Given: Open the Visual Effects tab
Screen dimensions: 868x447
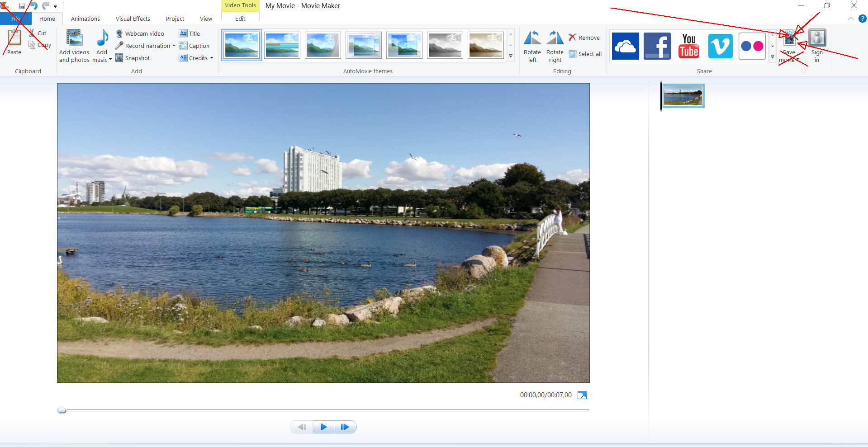Looking at the screenshot, I should pyautogui.click(x=133, y=19).
